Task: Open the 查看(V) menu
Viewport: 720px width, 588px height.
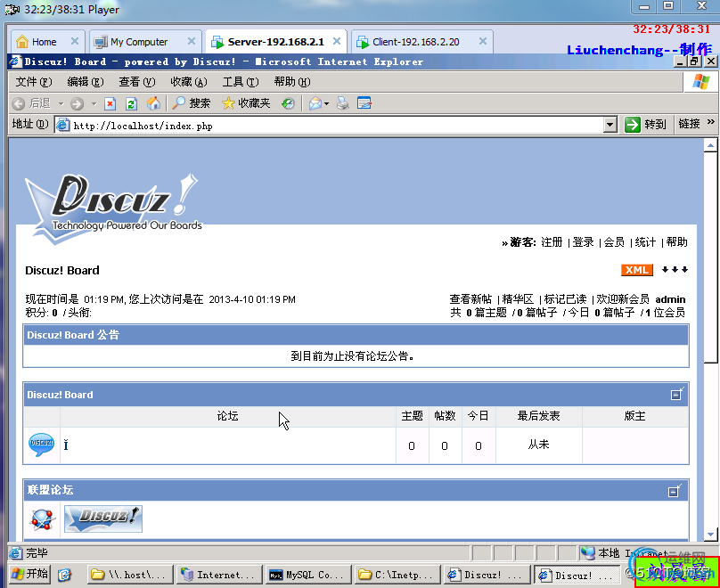Action: tap(137, 82)
